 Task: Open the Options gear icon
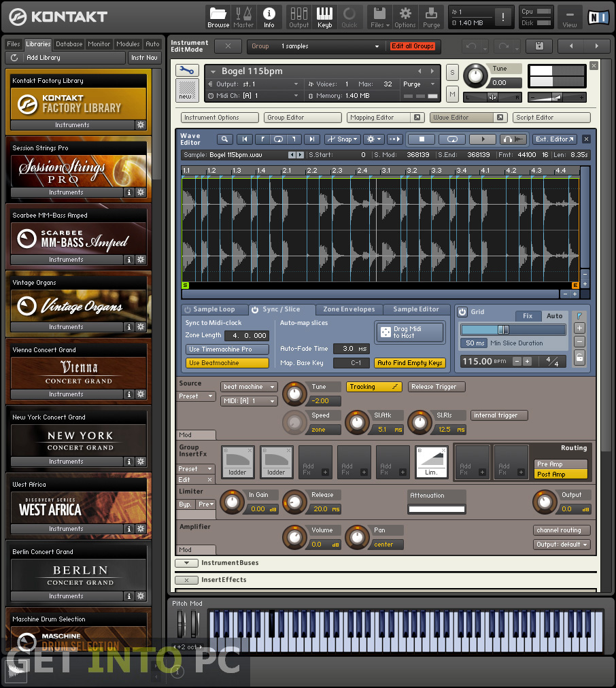coord(405,17)
